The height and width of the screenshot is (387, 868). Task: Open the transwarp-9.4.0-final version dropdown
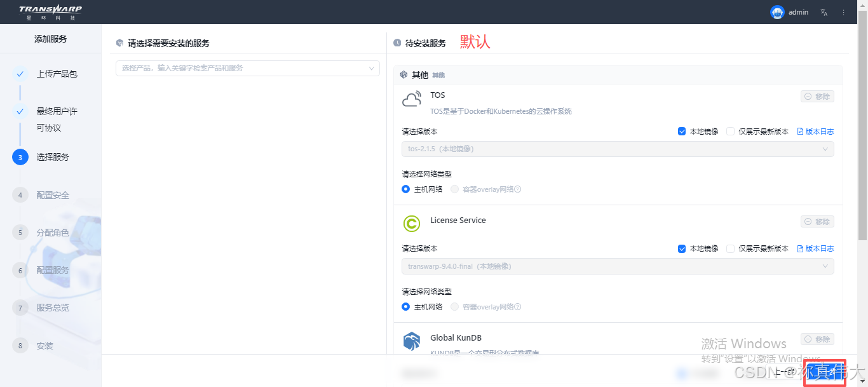click(x=618, y=266)
